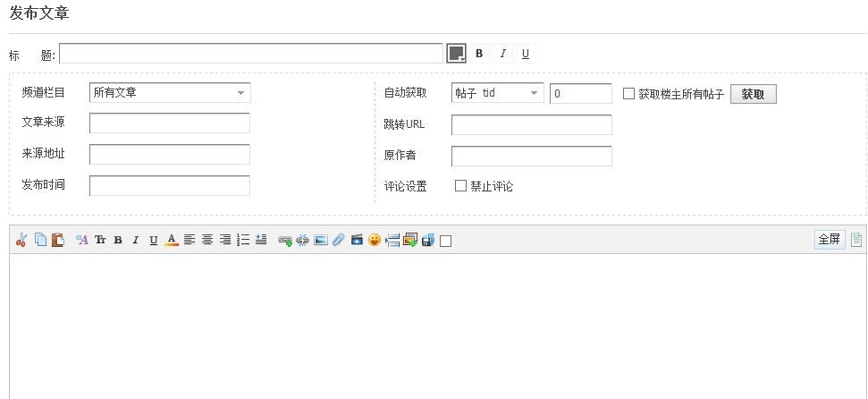Open the title color swatch picker
Image resolution: width=868 pixels, height=399 pixels.
point(456,54)
